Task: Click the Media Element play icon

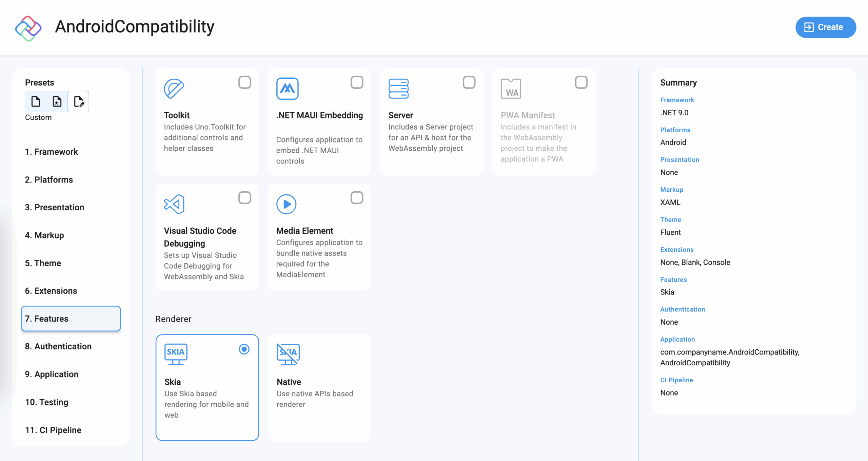Action: tap(286, 204)
